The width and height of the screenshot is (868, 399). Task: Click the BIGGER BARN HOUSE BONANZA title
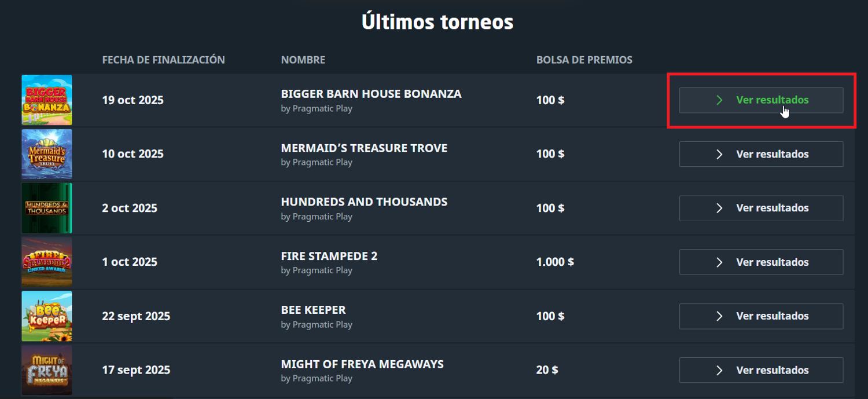pyautogui.click(x=371, y=94)
